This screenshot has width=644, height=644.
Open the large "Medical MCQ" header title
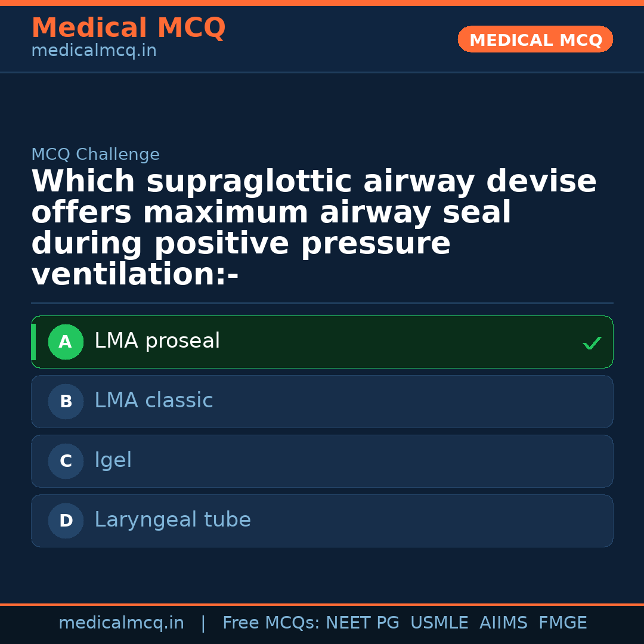pos(128,28)
